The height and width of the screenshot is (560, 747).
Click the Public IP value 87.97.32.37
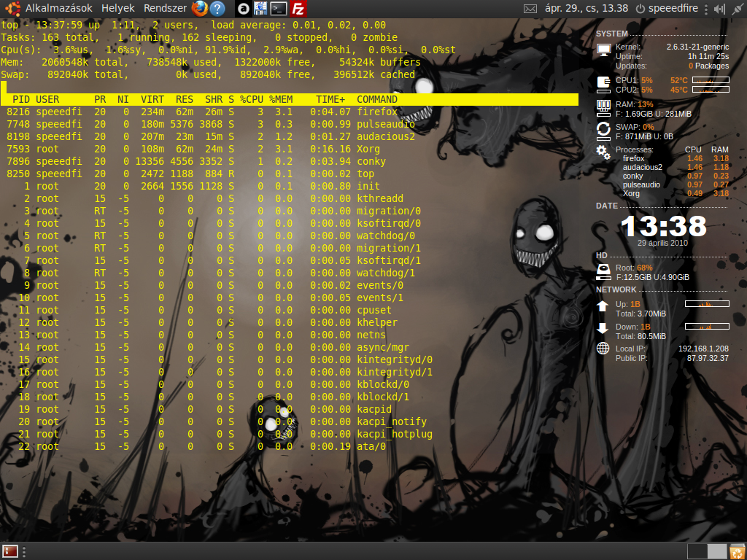click(708, 358)
